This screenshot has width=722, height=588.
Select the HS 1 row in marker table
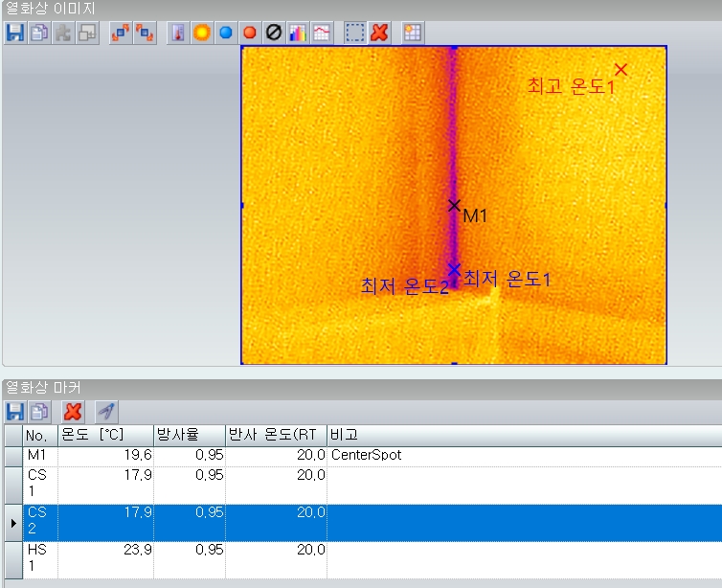tap(38, 559)
